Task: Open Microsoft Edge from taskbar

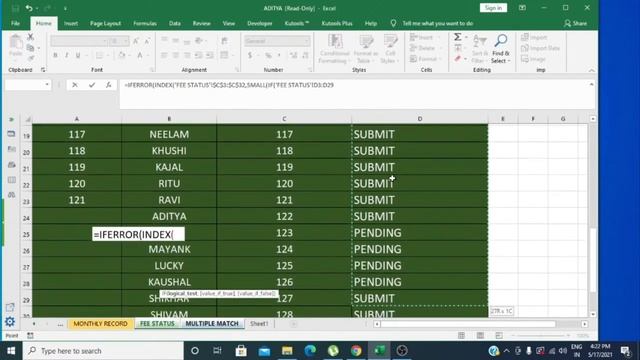Action: pyautogui.click(x=310, y=351)
